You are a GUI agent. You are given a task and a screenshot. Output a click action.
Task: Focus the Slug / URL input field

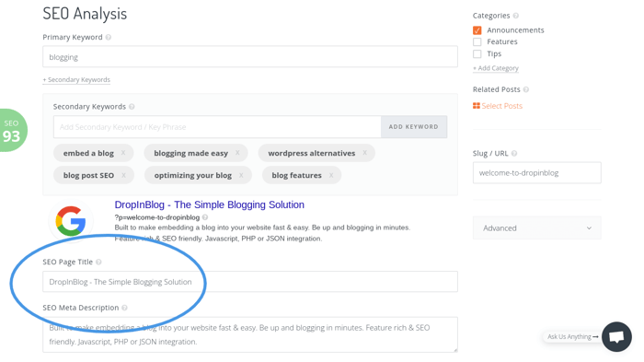[x=536, y=173]
